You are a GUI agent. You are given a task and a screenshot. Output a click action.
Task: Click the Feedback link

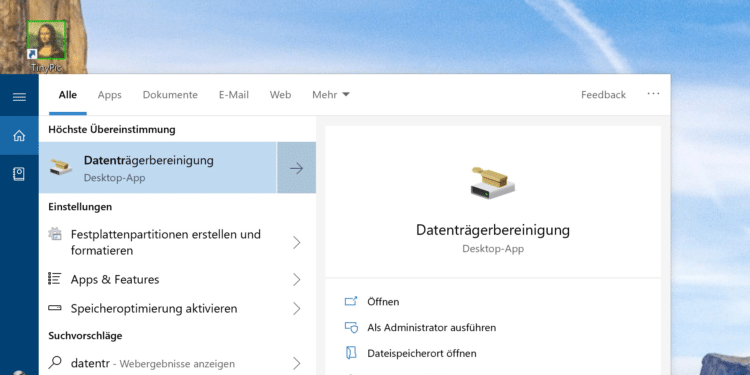click(603, 95)
